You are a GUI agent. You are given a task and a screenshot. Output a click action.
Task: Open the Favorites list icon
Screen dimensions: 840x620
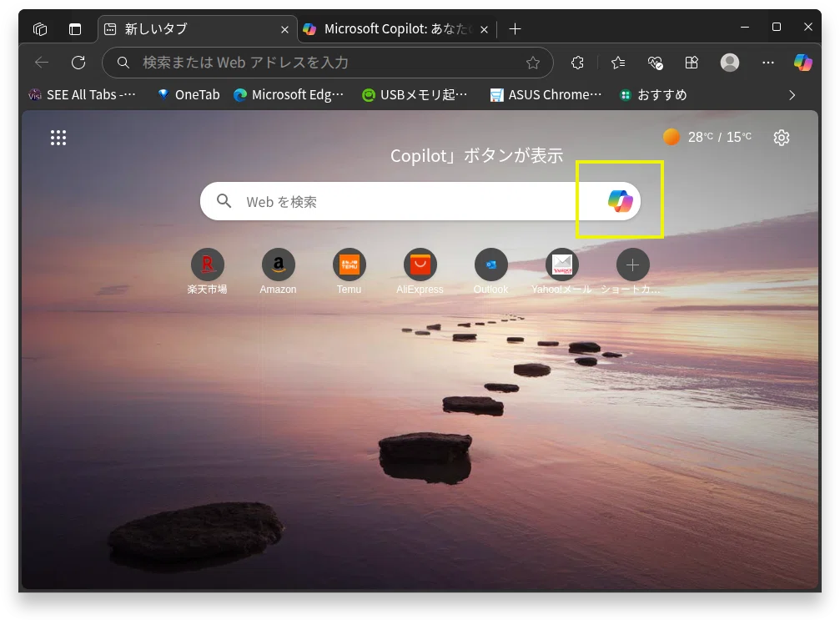point(618,63)
